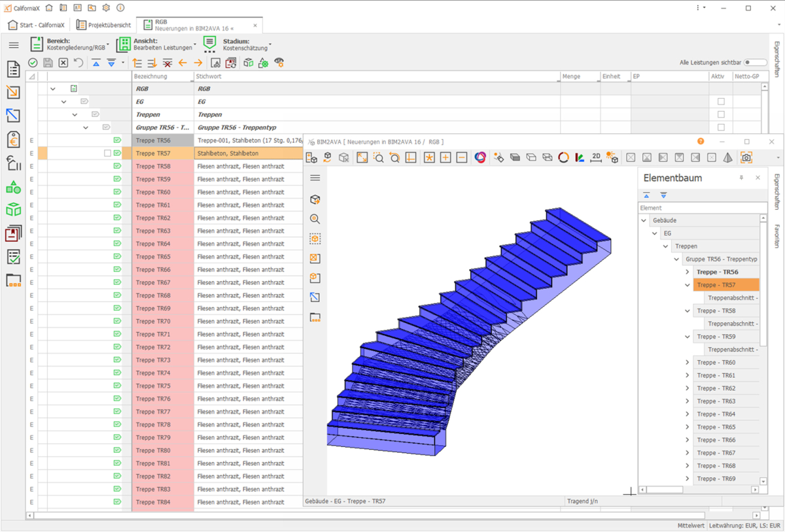Screen dimensions: 785x532
Task: Open the Start - CaliforniaX tab
Action: (x=37, y=25)
